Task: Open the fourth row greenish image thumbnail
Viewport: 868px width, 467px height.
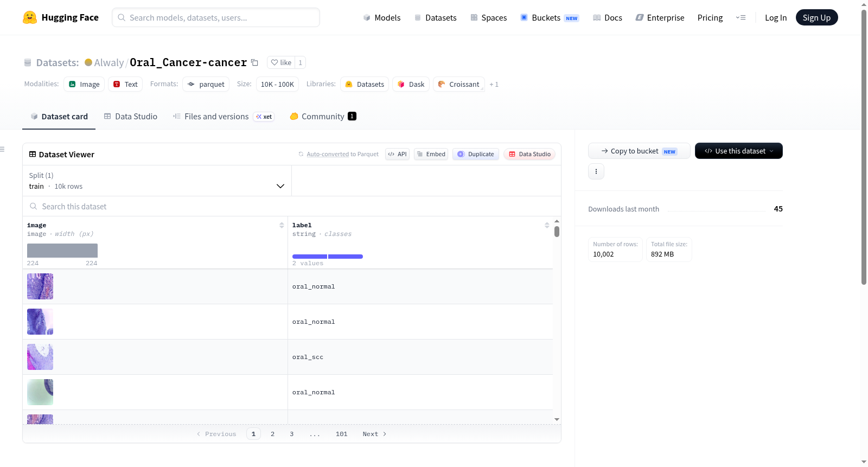Action: 40,392
